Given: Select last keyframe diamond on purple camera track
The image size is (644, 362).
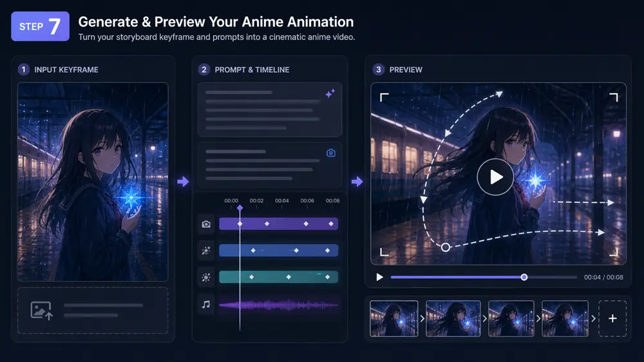Looking at the screenshot, I should [331, 224].
